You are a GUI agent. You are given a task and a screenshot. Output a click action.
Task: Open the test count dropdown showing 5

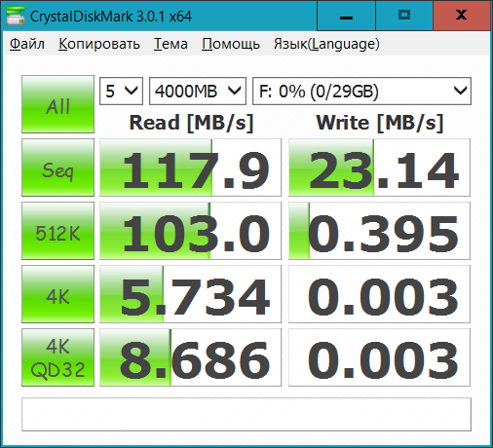[121, 92]
